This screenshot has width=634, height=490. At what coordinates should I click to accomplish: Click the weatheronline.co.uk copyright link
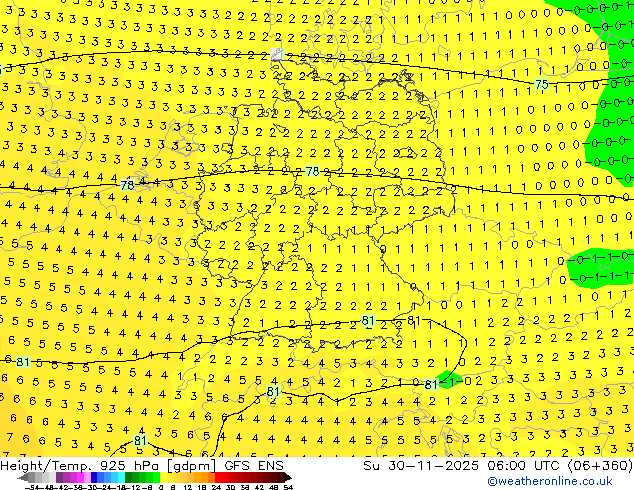(x=550, y=481)
